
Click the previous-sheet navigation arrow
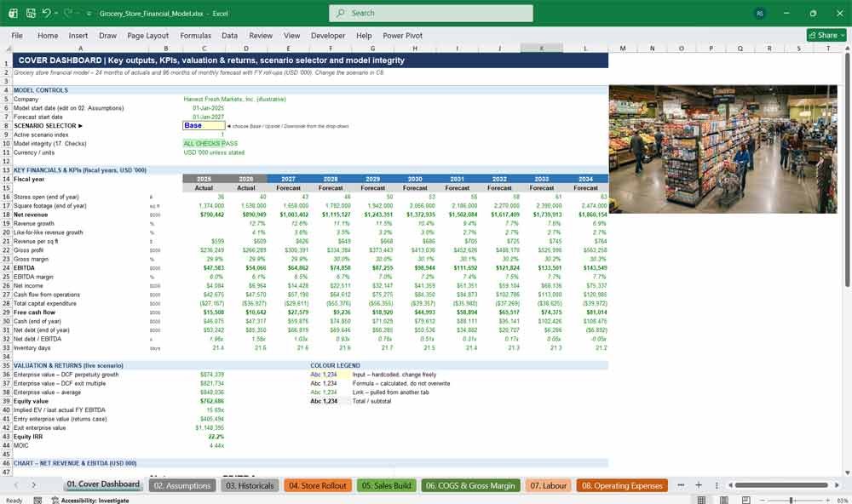coord(15,485)
